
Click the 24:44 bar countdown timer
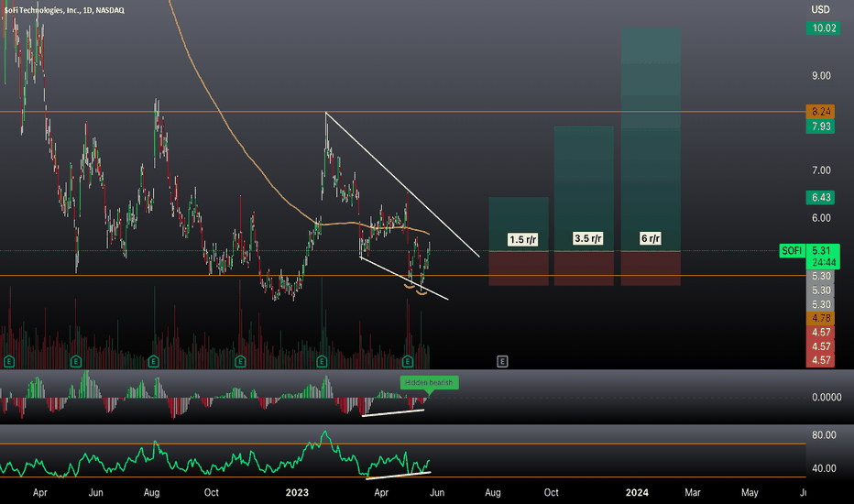823,263
